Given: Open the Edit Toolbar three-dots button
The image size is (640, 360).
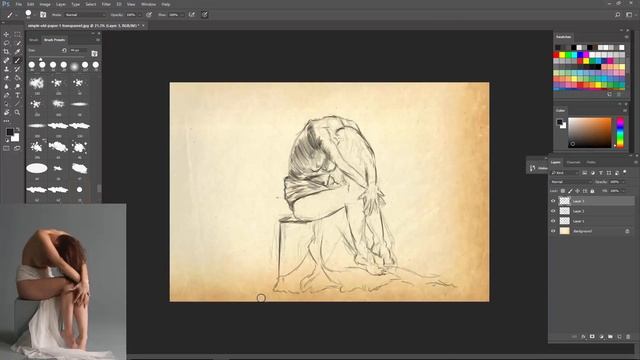Looking at the screenshot, I should tap(6, 121).
